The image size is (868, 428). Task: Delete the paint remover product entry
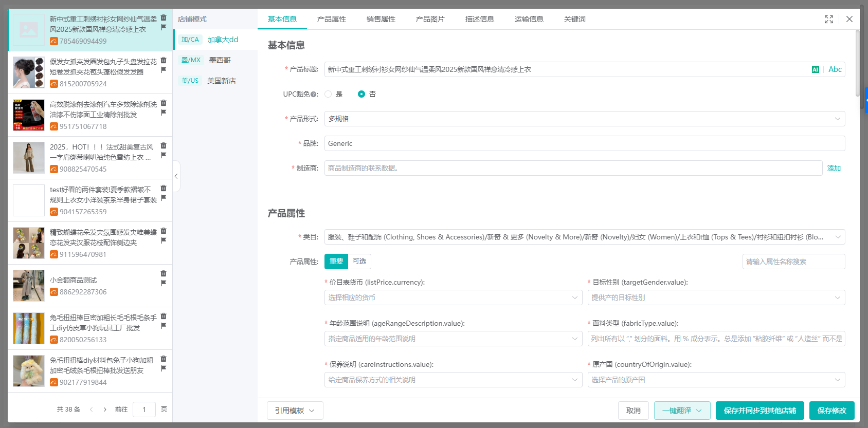pos(164,103)
